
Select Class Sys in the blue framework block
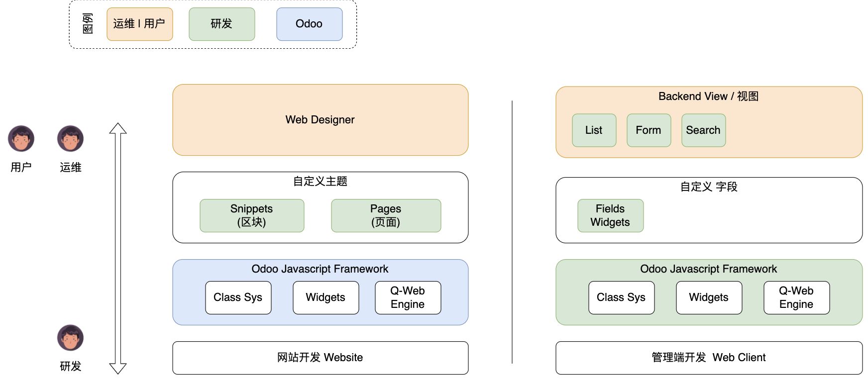click(238, 297)
